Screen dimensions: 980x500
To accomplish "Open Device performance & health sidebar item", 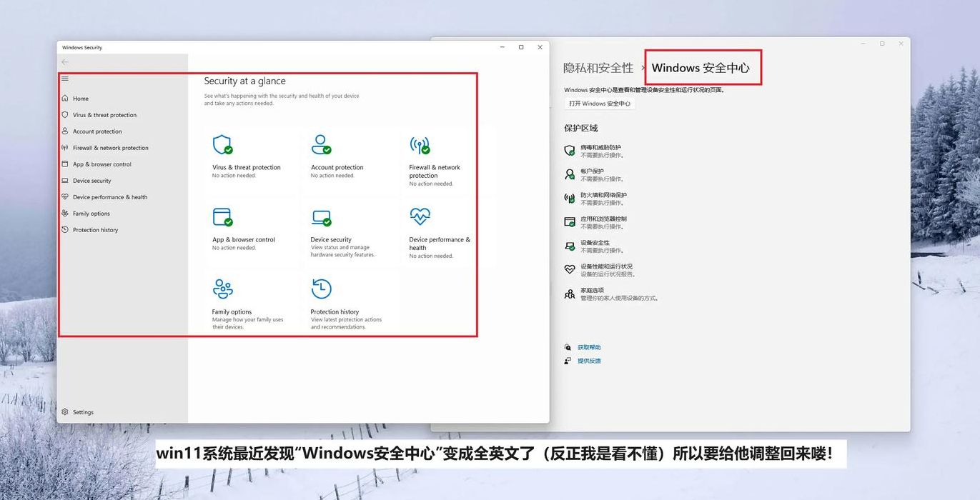I will 110,197.
